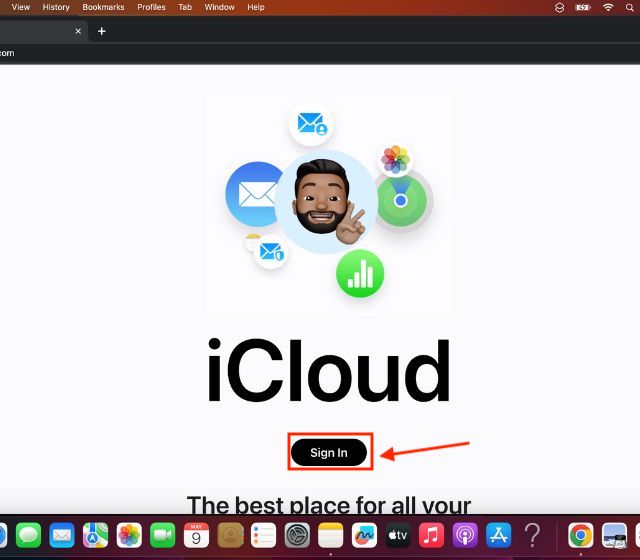This screenshot has height=560, width=640.
Task: Switch to Google Chrome in Dock
Action: (x=581, y=535)
